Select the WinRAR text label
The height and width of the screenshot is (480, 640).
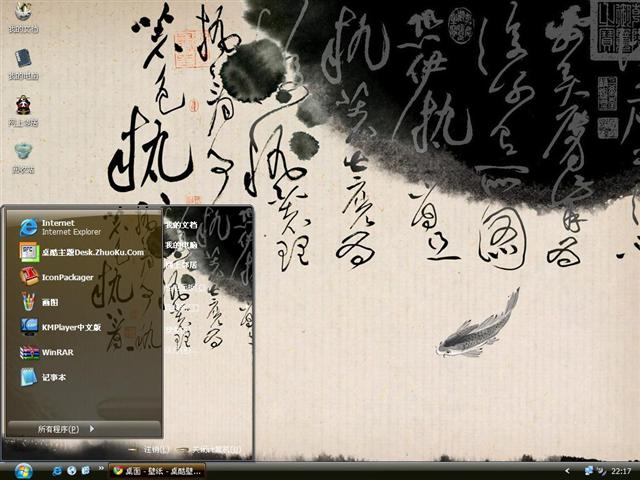click(x=58, y=352)
